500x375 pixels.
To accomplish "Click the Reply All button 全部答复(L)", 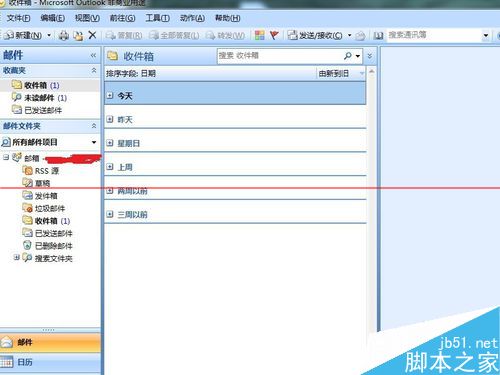I will pyautogui.click(x=174, y=35).
